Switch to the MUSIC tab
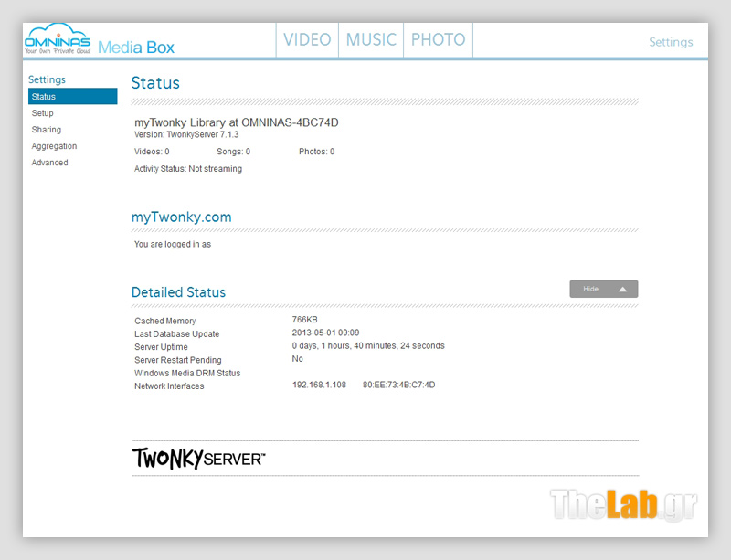This screenshot has width=731, height=560. [371, 40]
